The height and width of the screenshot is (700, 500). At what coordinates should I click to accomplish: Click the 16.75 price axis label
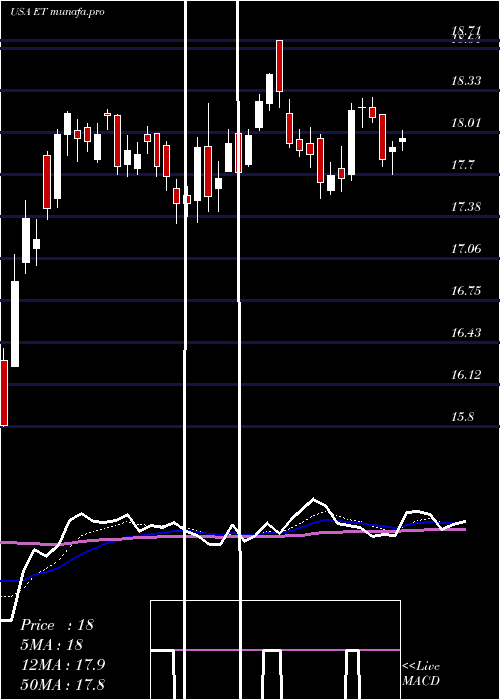point(466,291)
